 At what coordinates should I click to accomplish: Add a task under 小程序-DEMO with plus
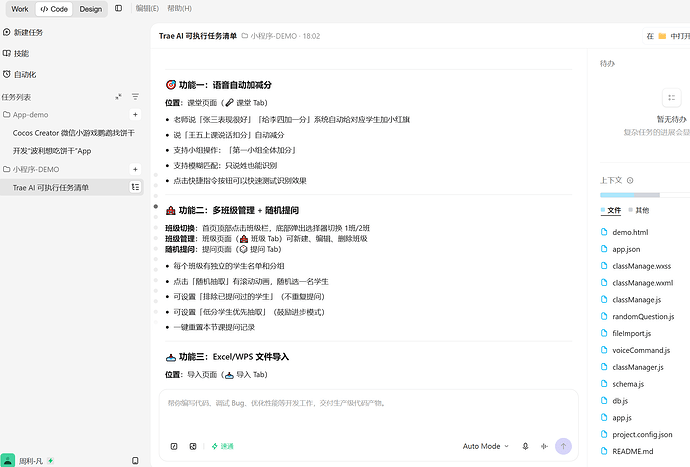tap(135, 169)
